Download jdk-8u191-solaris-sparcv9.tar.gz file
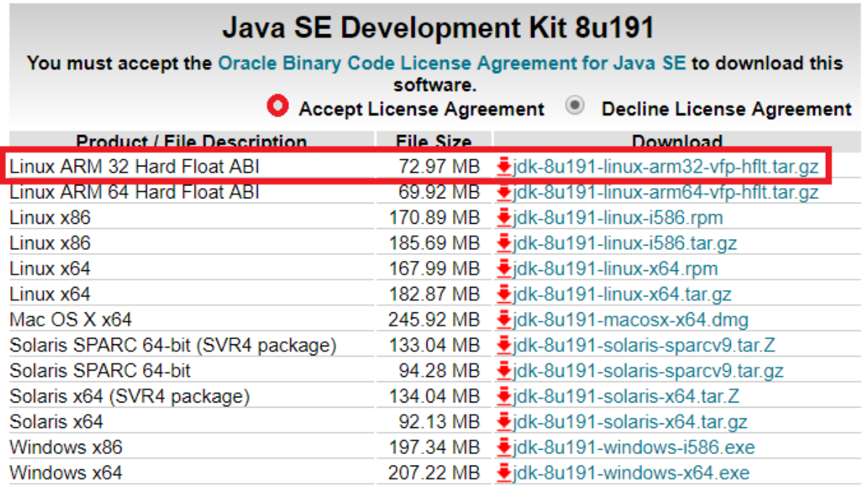The image size is (868, 494). pyautogui.click(x=647, y=370)
